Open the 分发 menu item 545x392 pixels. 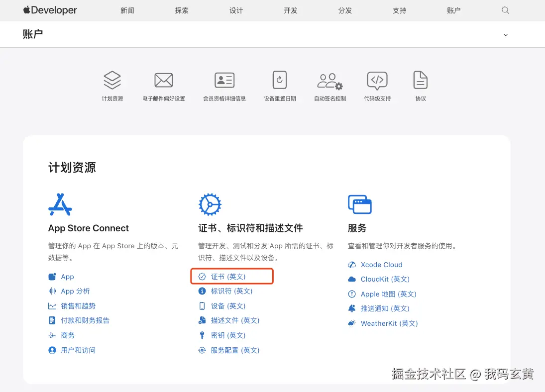click(x=345, y=10)
